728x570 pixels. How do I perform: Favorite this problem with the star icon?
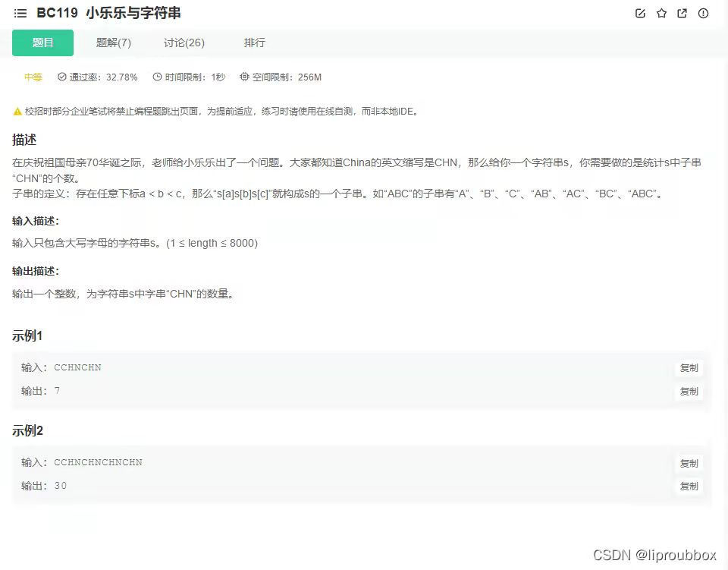[x=661, y=14]
